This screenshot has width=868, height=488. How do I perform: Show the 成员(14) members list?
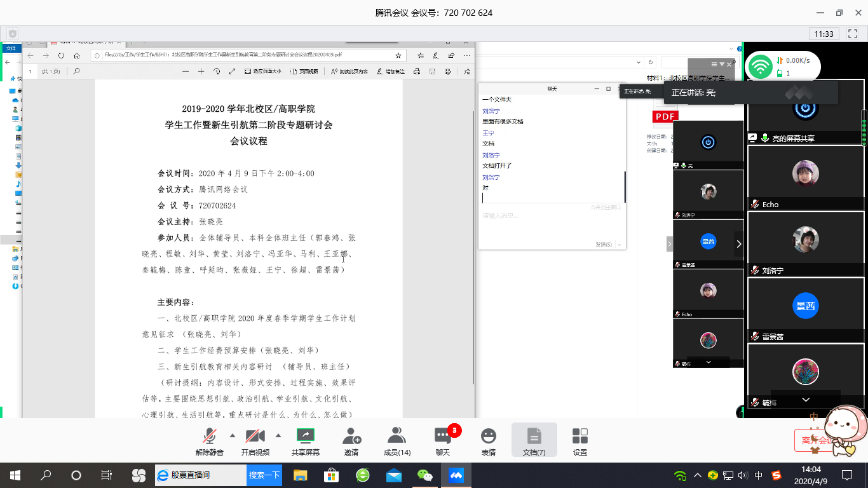coord(397,441)
